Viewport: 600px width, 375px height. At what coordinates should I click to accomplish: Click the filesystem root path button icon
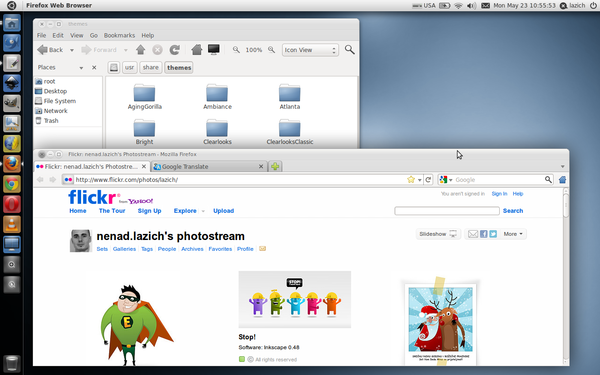tap(114, 67)
